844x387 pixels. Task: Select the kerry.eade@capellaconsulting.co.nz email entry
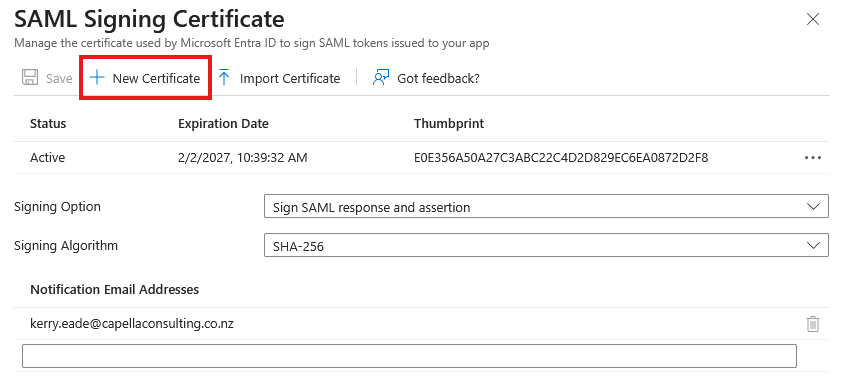(132, 324)
